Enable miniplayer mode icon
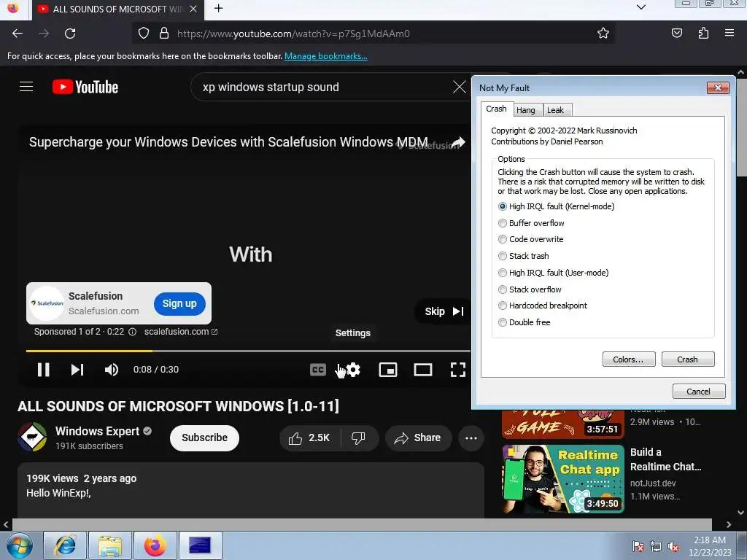Viewport: 747px width, 560px height. tap(388, 370)
